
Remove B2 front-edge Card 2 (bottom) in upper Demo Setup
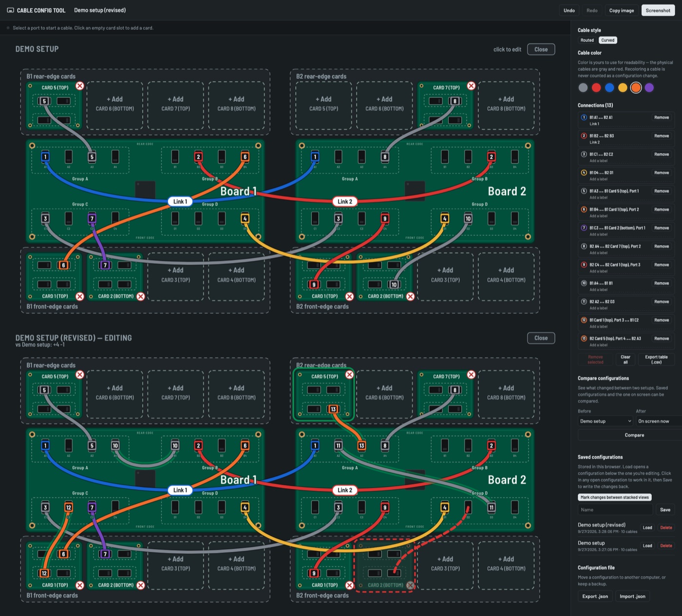pyautogui.click(x=410, y=297)
